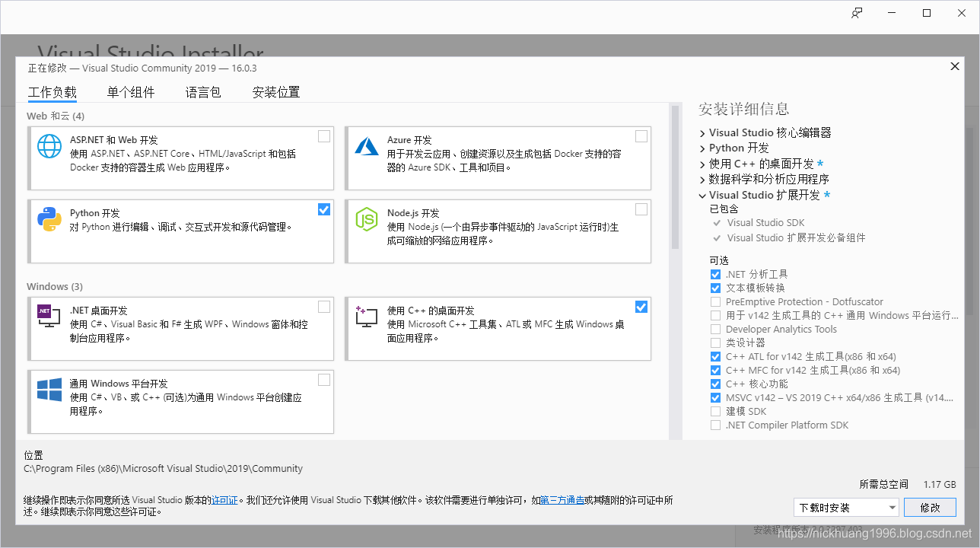Click the 所需总空间 label
Image resolution: width=980 pixels, height=548 pixels.
(884, 484)
